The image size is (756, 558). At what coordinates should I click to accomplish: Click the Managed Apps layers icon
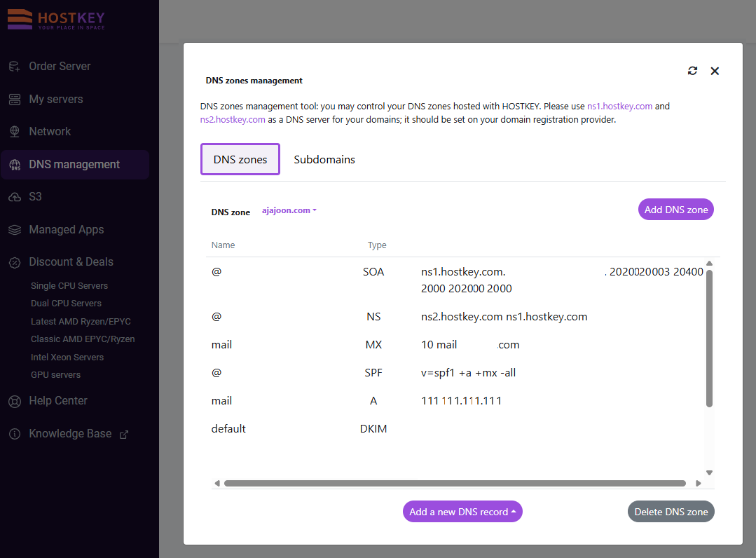(15, 230)
